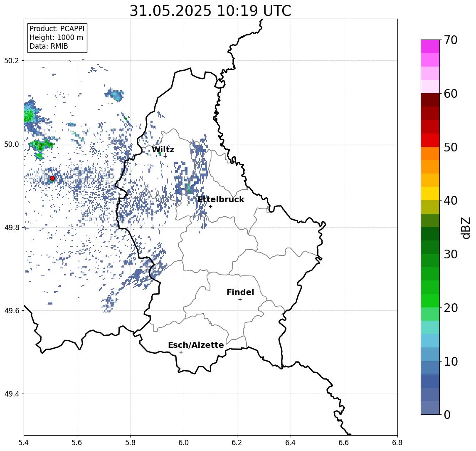Viewport: 476px width, 451px height.
Task: Click the plus marker below Wiltz
Action: click(165, 156)
